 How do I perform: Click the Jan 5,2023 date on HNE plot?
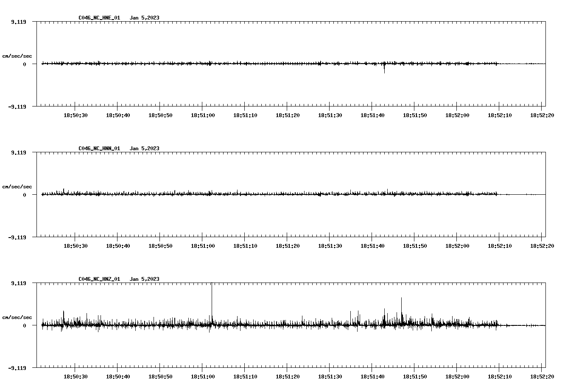tap(145, 18)
